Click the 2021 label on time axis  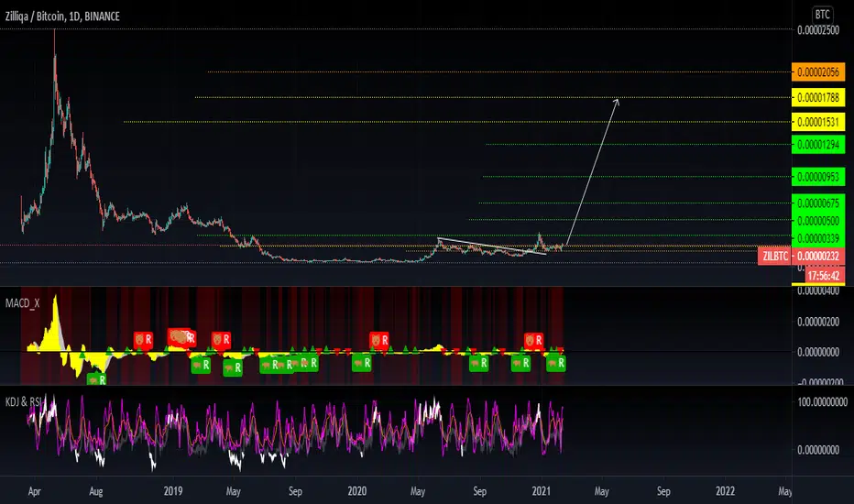pos(541,491)
